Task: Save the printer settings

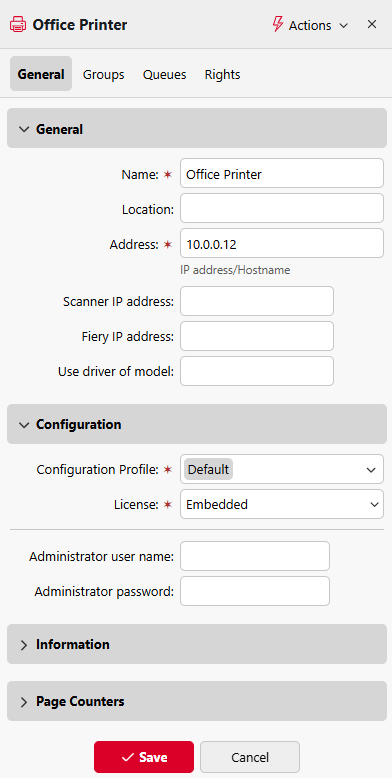Action: click(144, 757)
